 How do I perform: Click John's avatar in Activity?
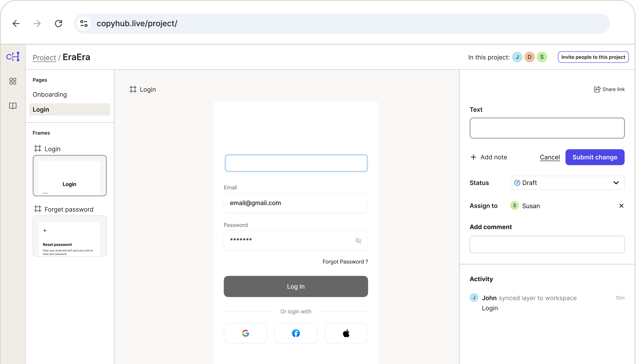pyautogui.click(x=474, y=298)
